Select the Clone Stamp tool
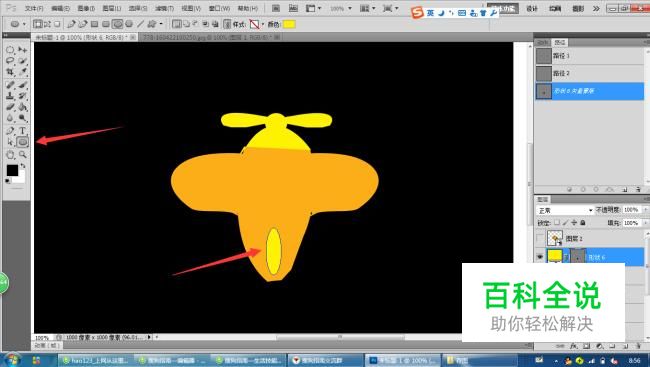The width and height of the screenshot is (650, 367). pyautogui.click(x=10, y=96)
